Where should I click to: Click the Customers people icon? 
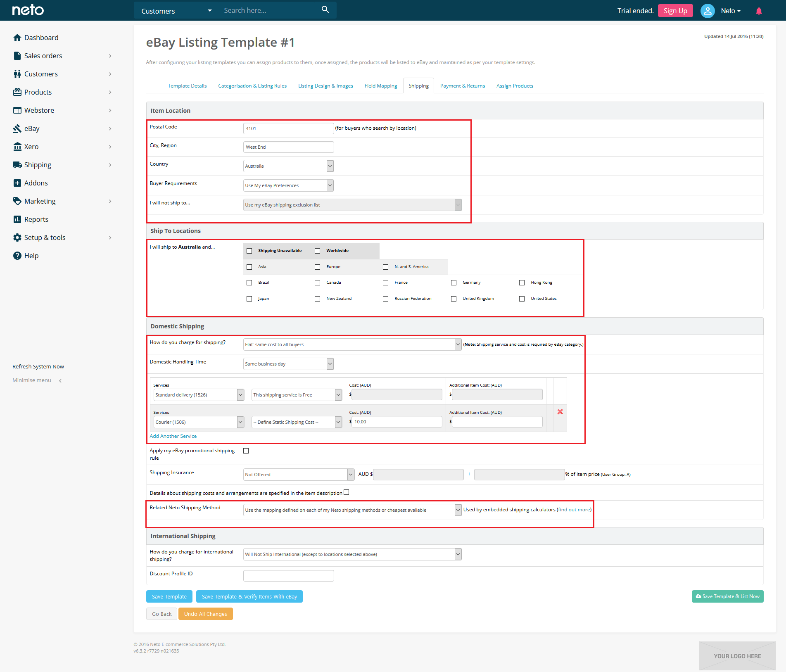coord(17,74)
